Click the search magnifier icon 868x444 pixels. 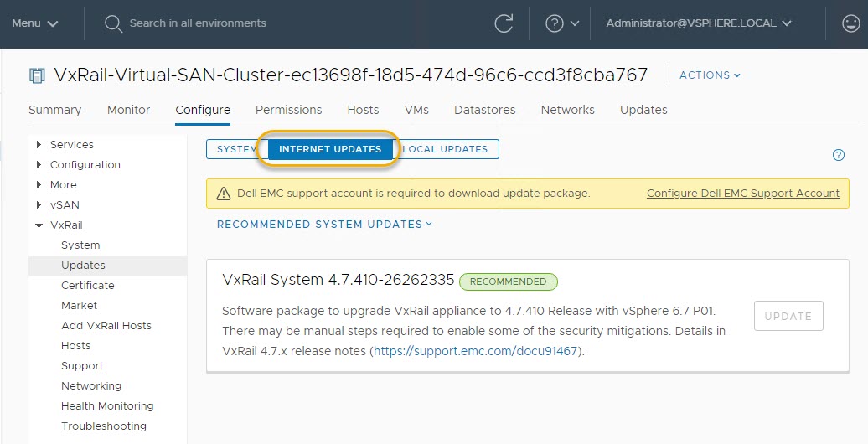tap(113, 23)
